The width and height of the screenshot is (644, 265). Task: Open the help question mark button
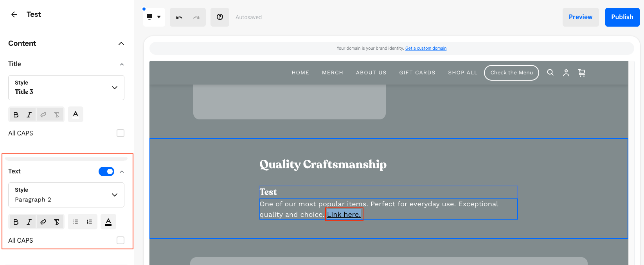220,17
